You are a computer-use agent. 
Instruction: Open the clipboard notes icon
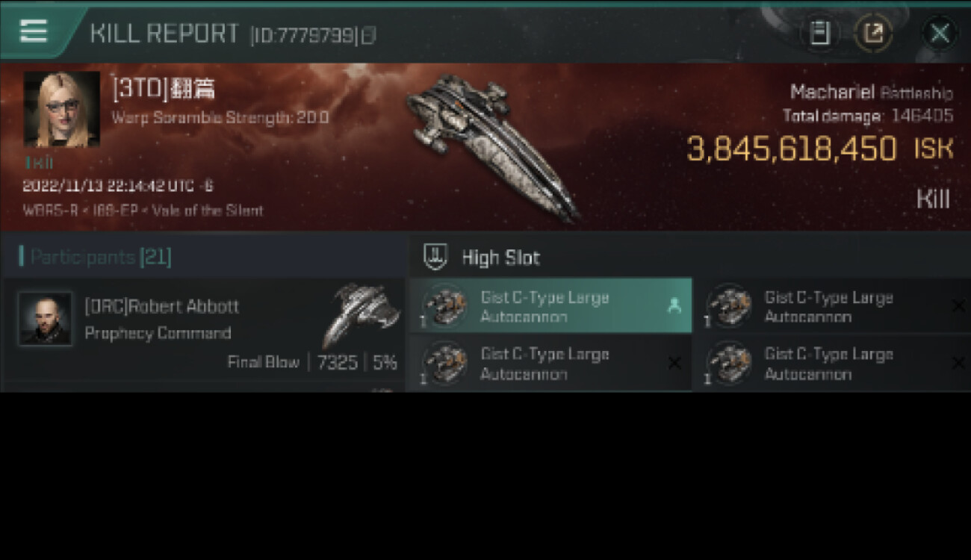[819, 34]
